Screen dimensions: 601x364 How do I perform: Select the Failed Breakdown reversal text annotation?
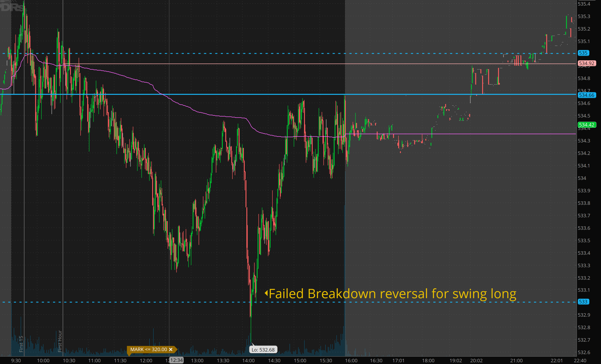point(392,293)
